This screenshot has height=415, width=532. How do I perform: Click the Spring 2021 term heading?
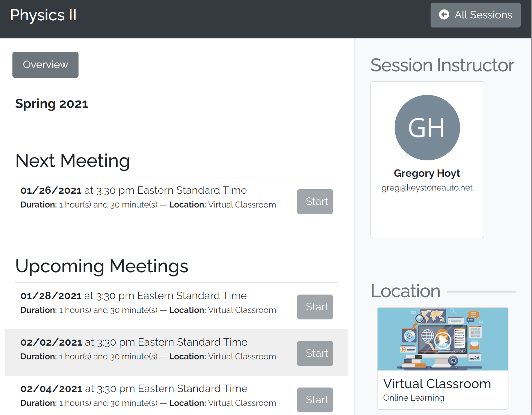[x=52, y=104]
